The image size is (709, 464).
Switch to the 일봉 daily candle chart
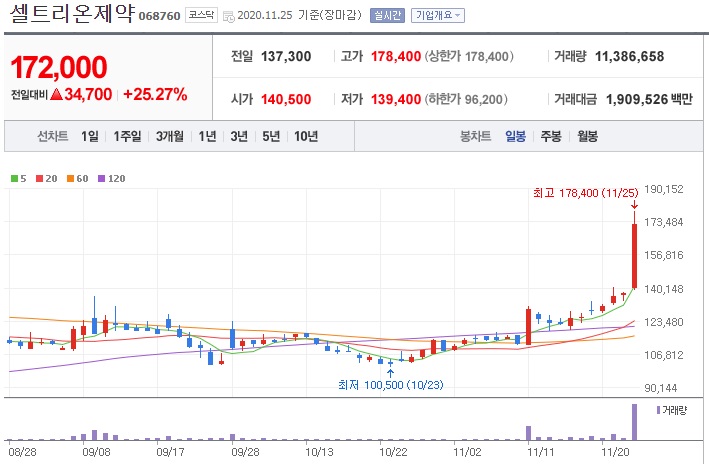click(x=515, y=136)
